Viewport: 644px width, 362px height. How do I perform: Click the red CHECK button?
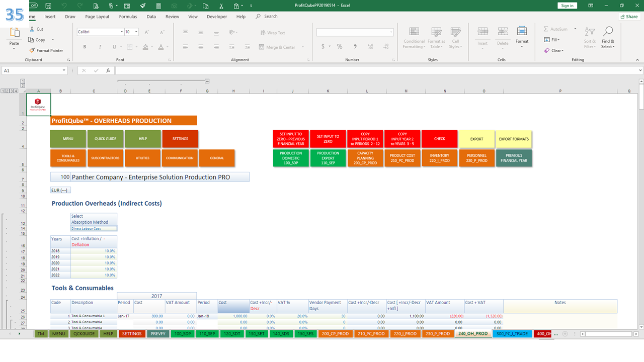[440, 139]
